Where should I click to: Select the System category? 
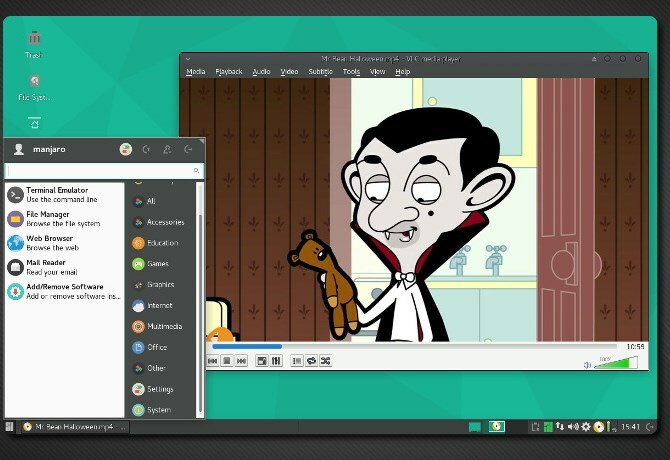click(x=162, y=410)
